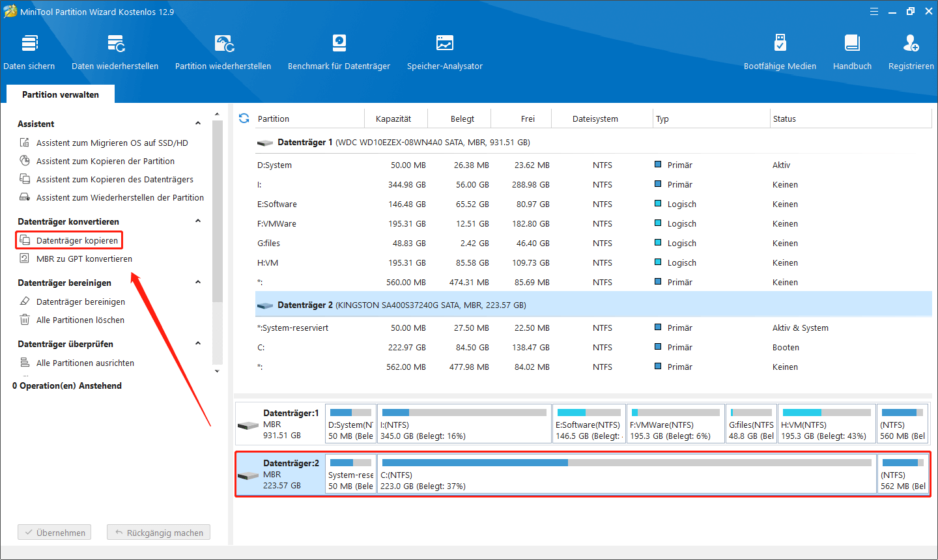Click the Datenträger kopieren icon
The width and height of the screenshot is (938, 560).
pyautogui.click(x=25, y=240)
